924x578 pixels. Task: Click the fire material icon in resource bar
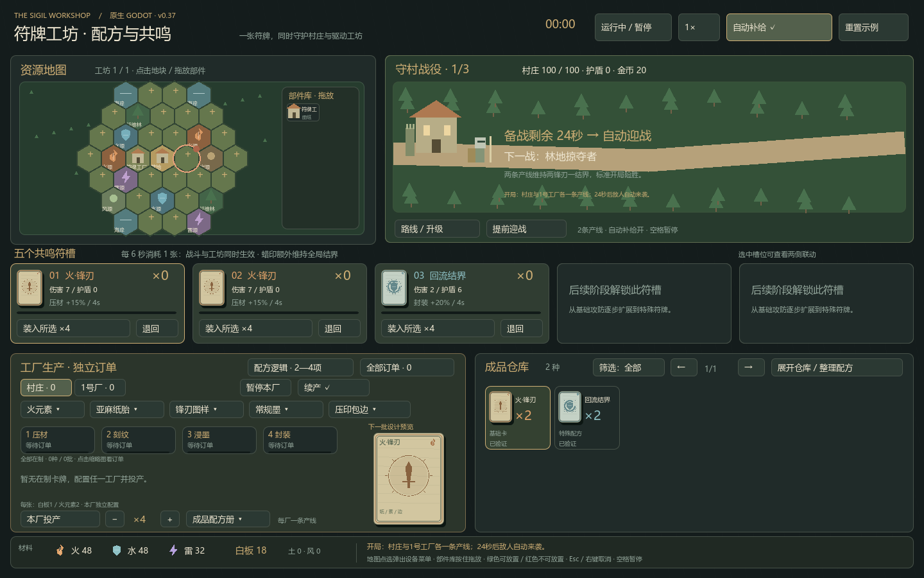tap(60, 550)
